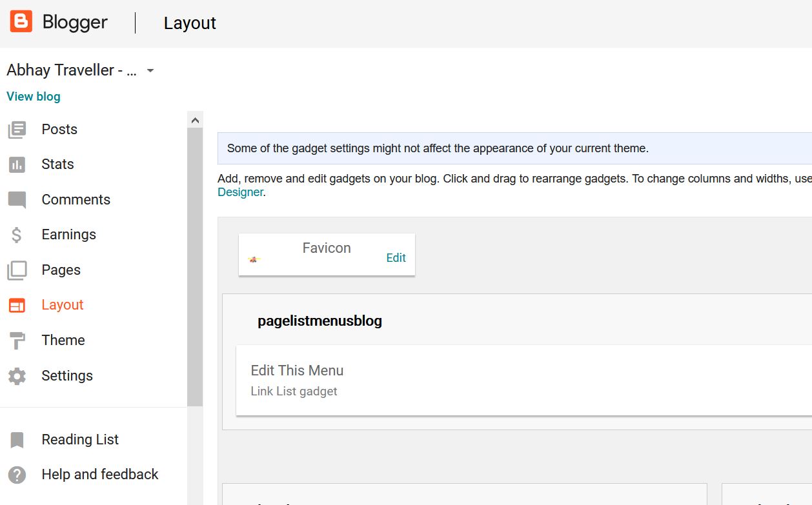Click the Settings gear icon
The image size is (812, 505).
[17, 376]
